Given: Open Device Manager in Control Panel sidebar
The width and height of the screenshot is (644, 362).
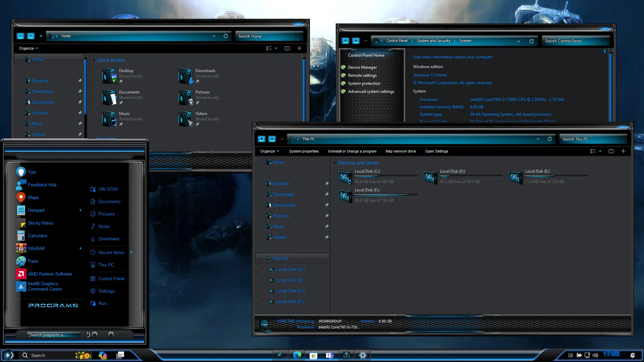Looking at the screenshot, I should point(362,67).
